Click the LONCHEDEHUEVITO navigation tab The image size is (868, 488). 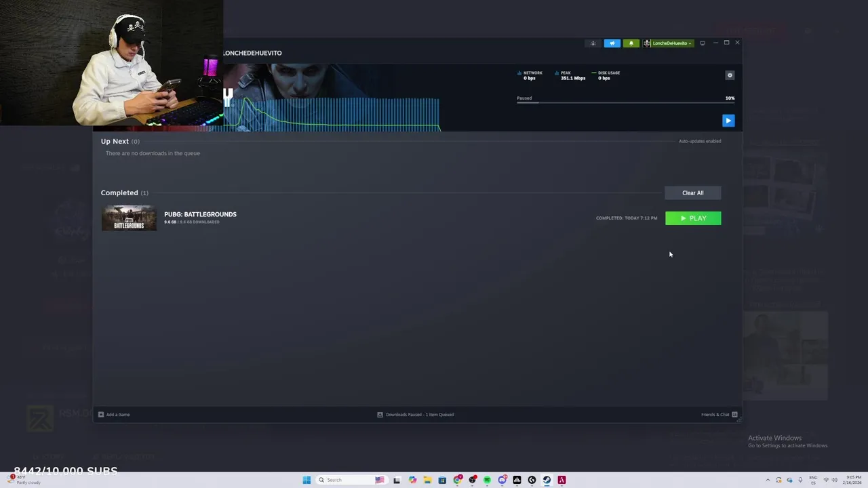[x=252, y=53]
